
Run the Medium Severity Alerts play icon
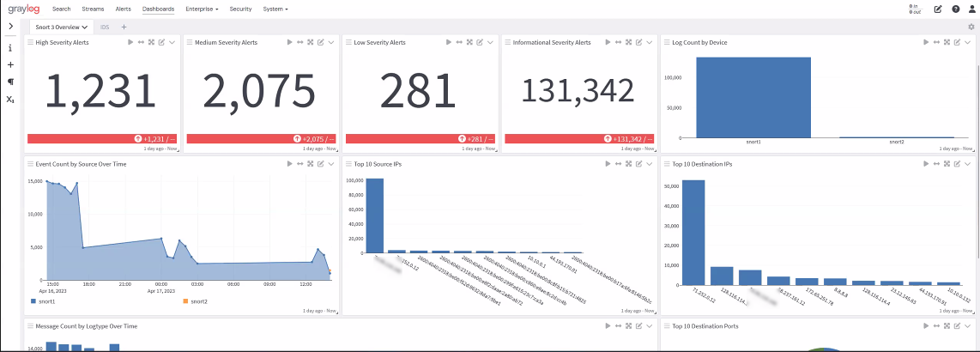(289, 42)
